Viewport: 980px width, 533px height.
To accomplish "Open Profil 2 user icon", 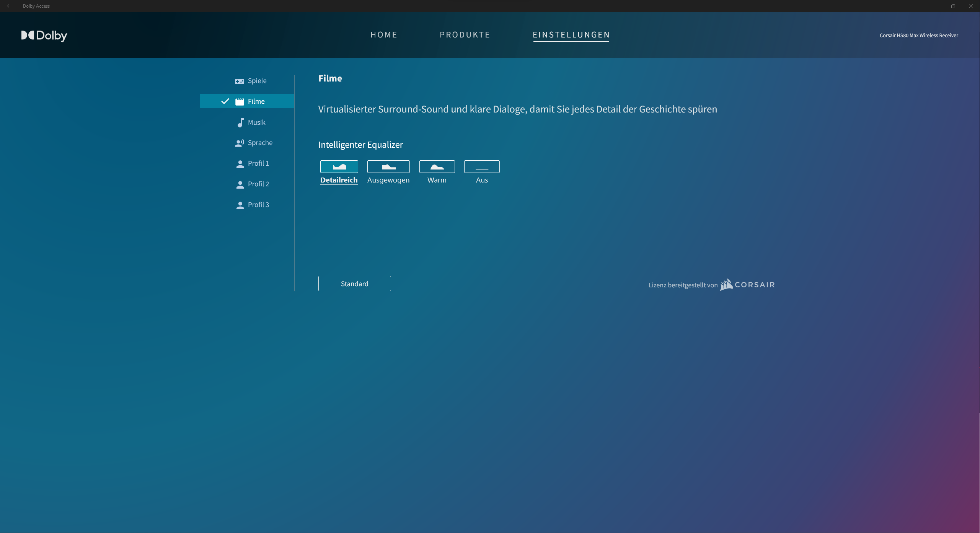I will (x=240, y=184).
